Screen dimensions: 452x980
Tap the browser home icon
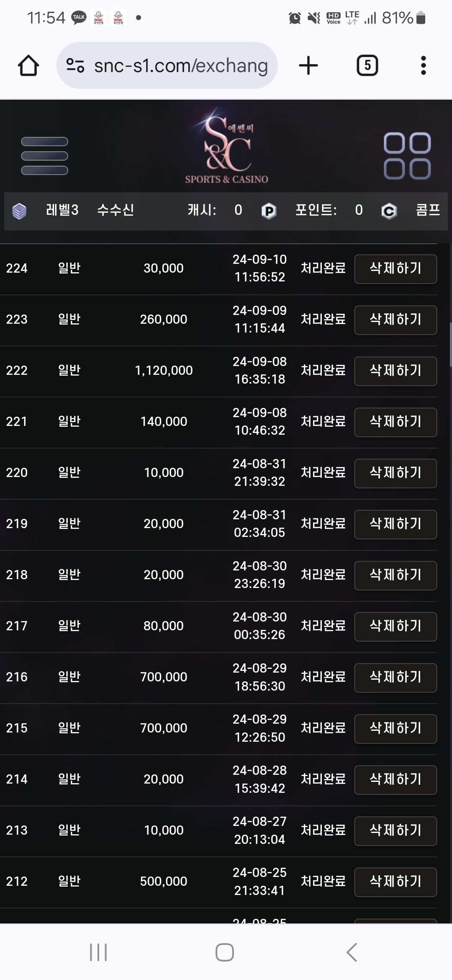coord(28,66)
